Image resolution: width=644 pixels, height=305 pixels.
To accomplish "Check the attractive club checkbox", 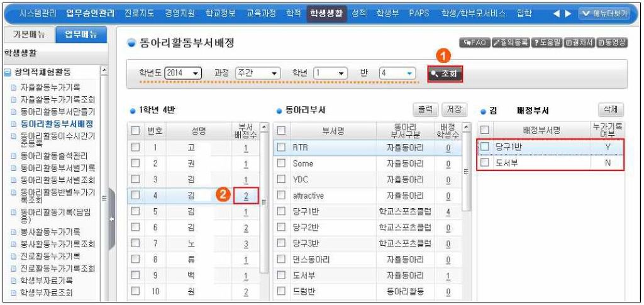I will (281, 196).
